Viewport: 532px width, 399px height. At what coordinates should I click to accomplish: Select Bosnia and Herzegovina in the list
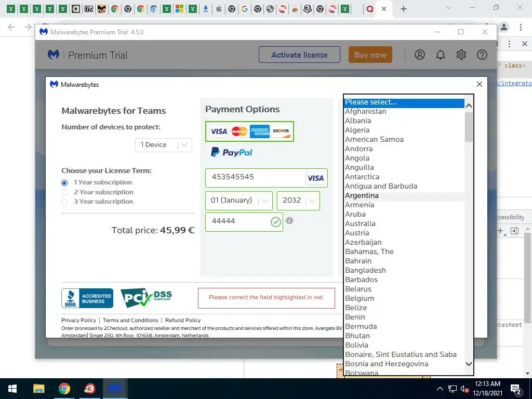[x=404, y=364]
